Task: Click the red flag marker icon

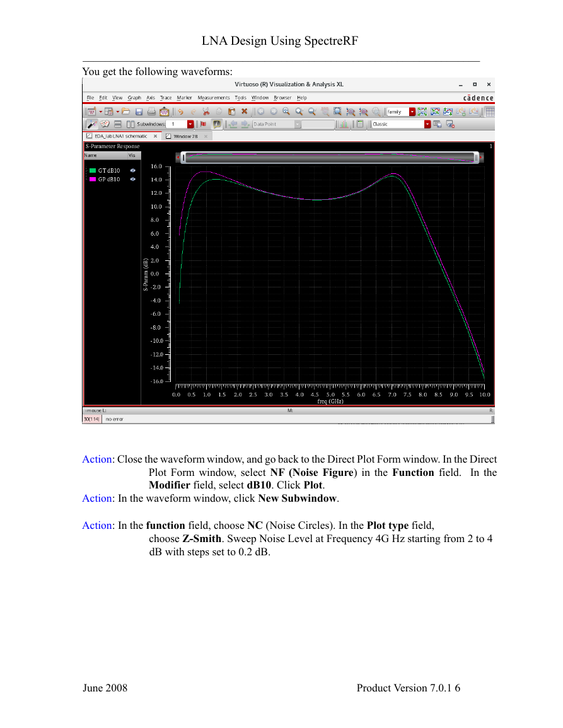Action: [203, 124]
